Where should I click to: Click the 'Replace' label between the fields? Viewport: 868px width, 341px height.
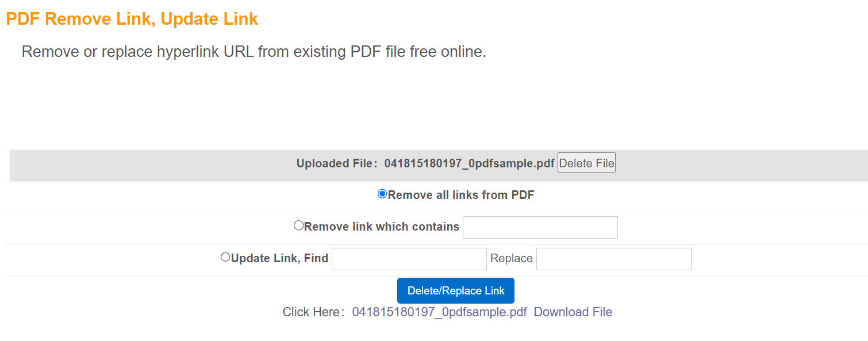[511, 258]
